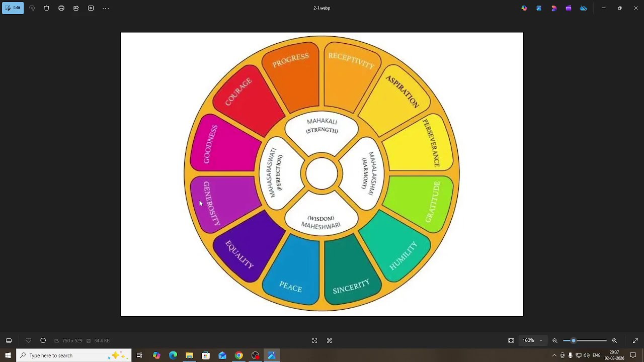
Task: Click the ENG language indicator
Action: pyautogui.click(x=597, y=355)
